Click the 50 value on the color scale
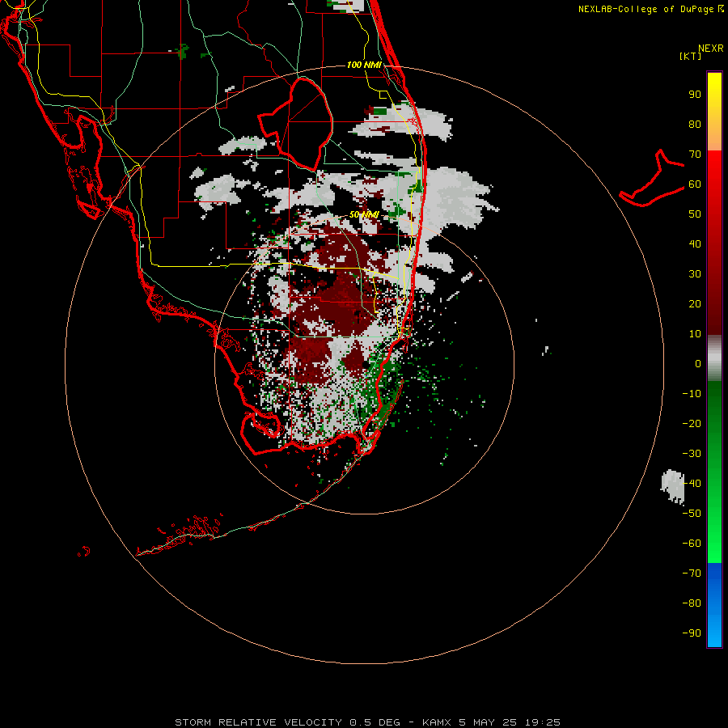Viewport: 728px width, 728px height. click(695, 214)
